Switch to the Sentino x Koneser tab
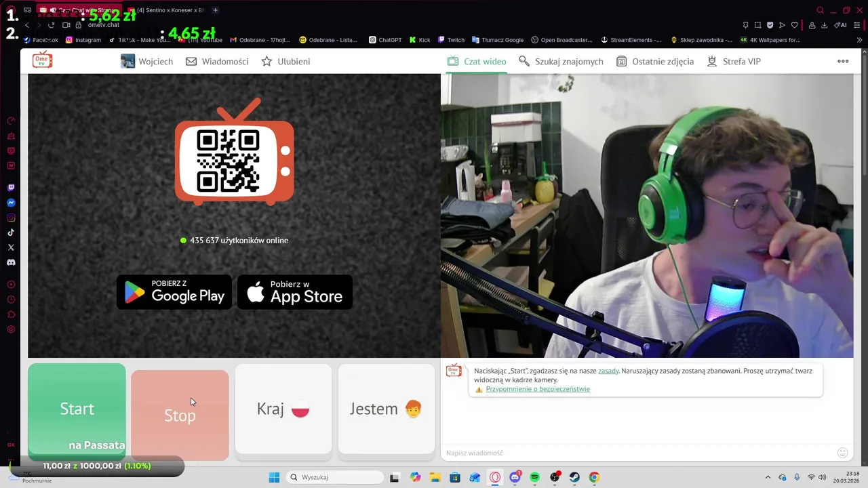 point(166,10)
